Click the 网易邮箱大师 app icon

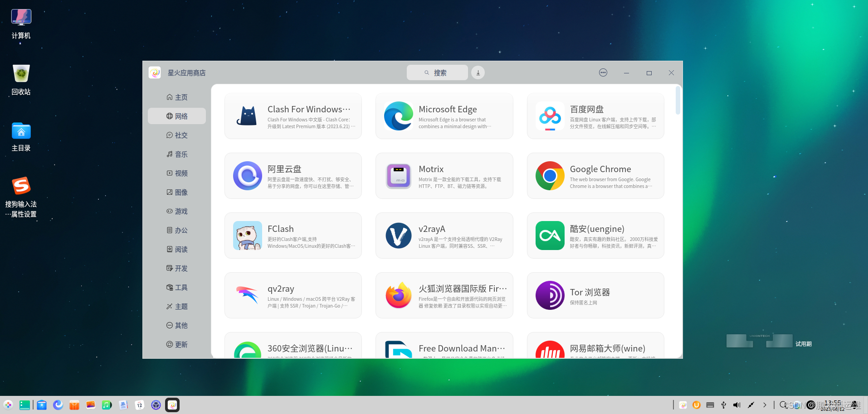tap(550, 349)
